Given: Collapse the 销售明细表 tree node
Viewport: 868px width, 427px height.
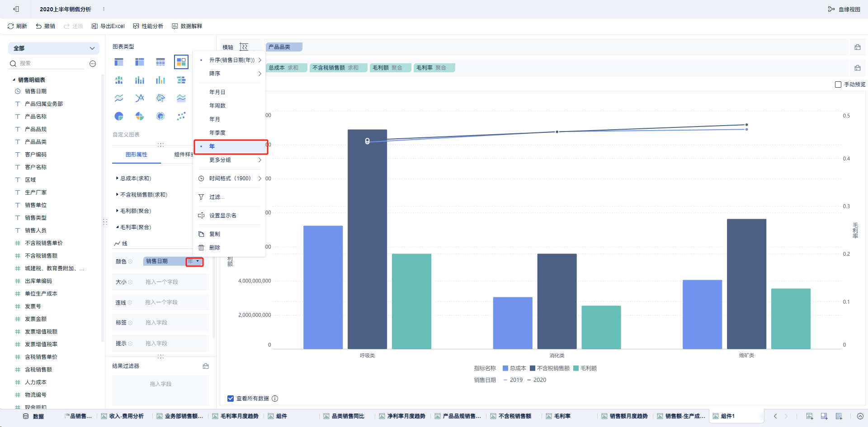Looking at the screenshot, I should [14, 80].
